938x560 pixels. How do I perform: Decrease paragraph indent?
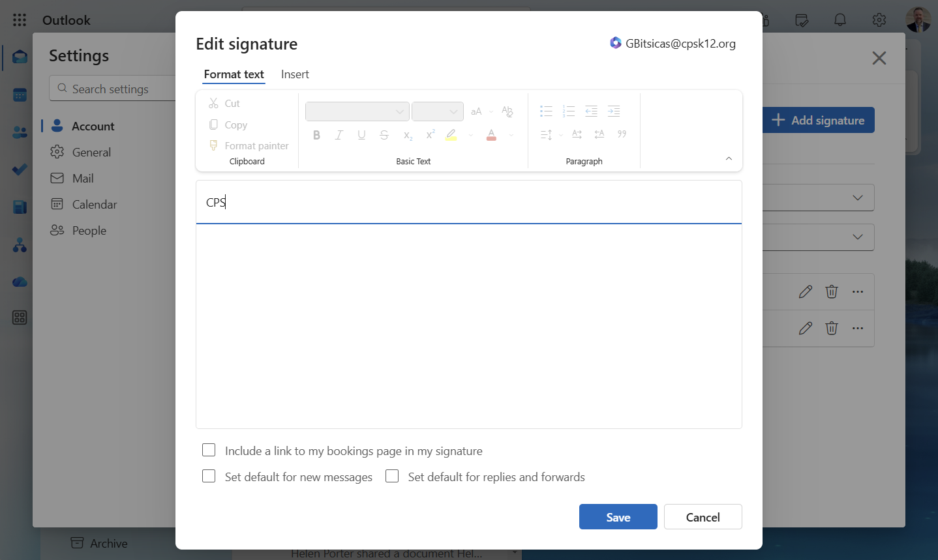592,111
